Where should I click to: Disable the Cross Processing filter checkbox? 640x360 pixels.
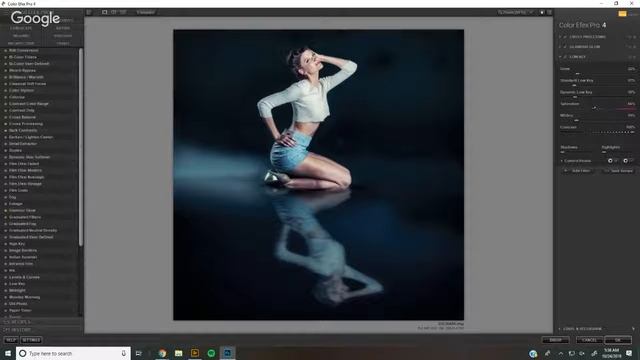pyautogui.click(x=565, y=37)
